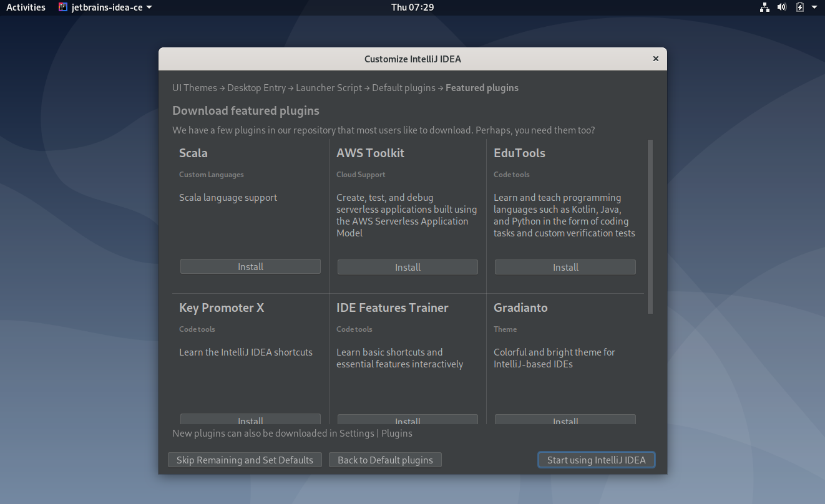Click the Custom Languages category label
Screen dimensions: 825x504
point(212,175)
